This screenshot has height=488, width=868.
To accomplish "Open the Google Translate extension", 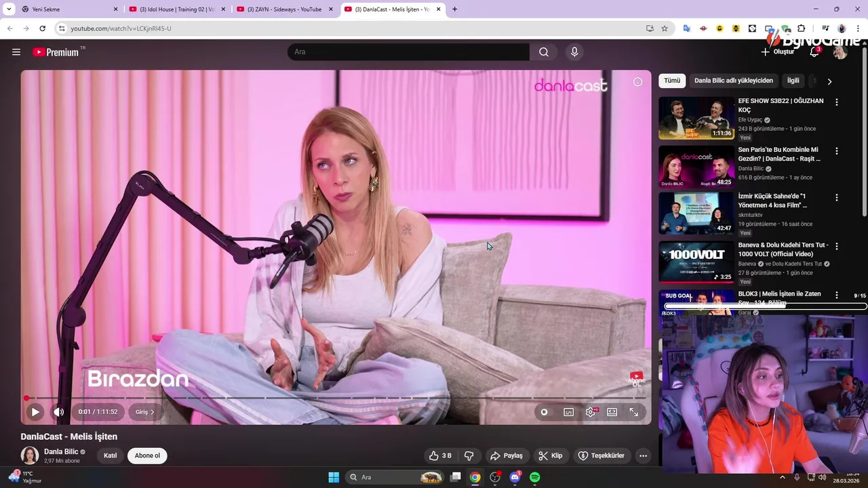I will 687,28.
